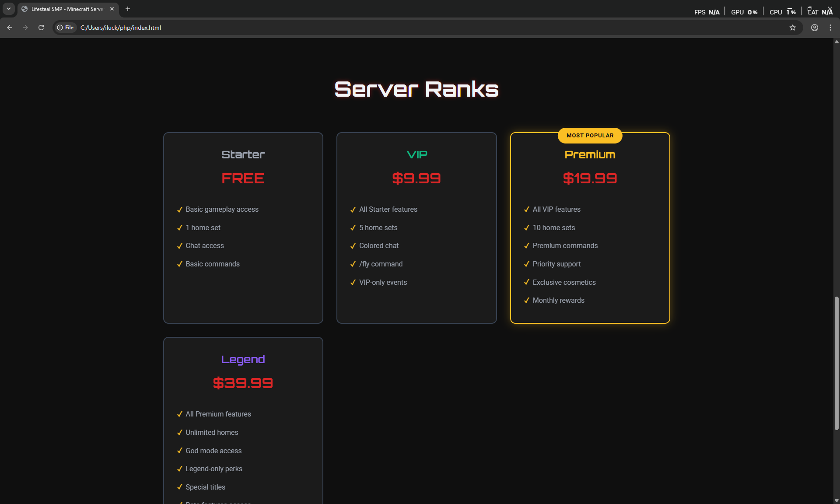Reload the page with refresh icon
Viewport: 840px width, 504px height.
click(x=41, y=28)
